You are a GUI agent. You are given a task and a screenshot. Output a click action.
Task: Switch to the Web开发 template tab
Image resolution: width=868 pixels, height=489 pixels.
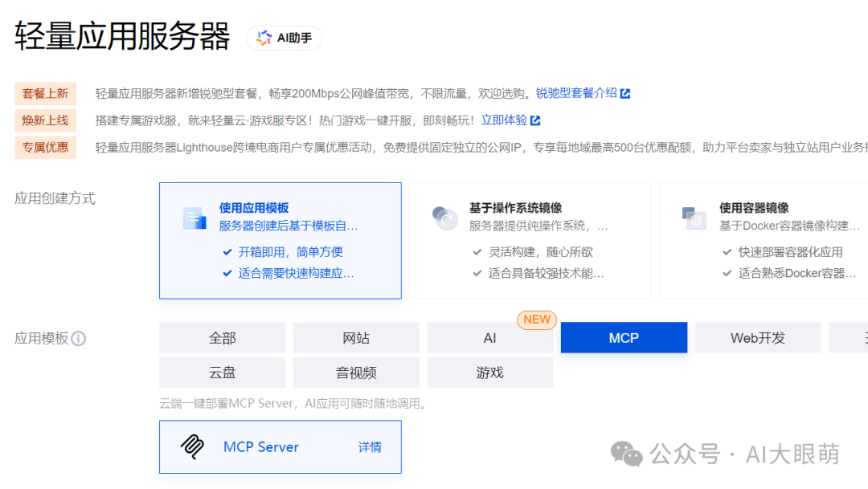(758, 338)
